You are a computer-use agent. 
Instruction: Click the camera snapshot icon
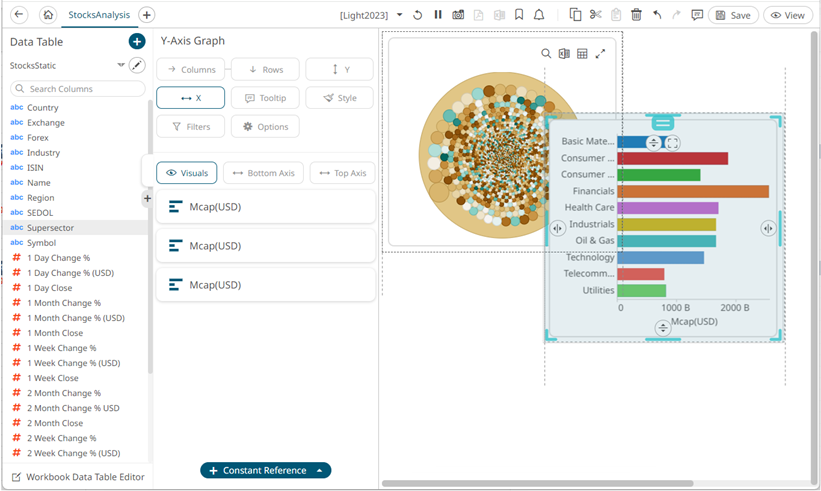[458, 15]
